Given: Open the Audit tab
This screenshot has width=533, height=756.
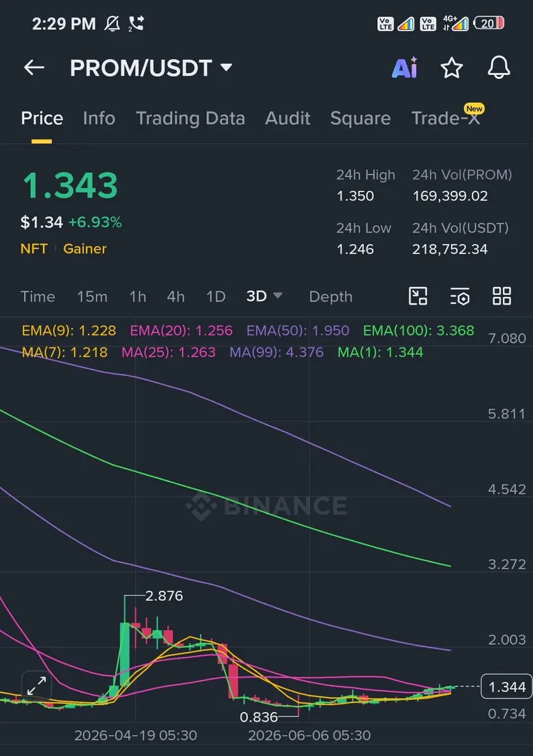Looking at the screenshot, I should [x=288, y=118].
